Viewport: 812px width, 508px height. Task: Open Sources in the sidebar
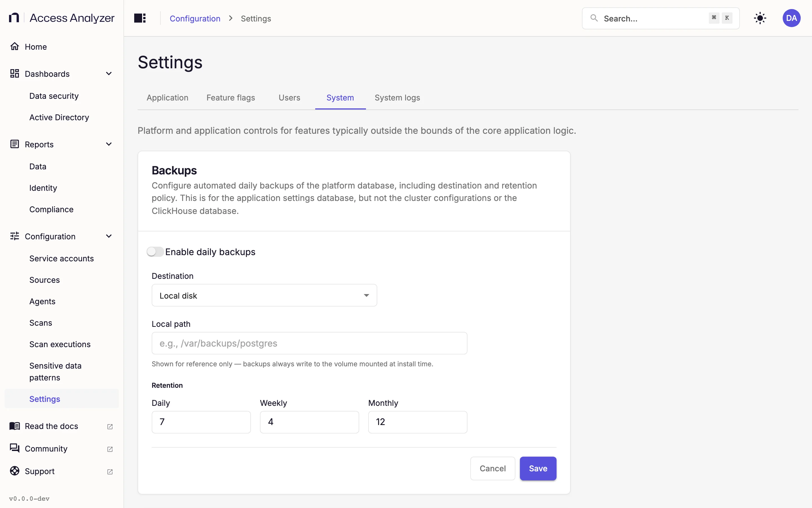tap(45, 280)
